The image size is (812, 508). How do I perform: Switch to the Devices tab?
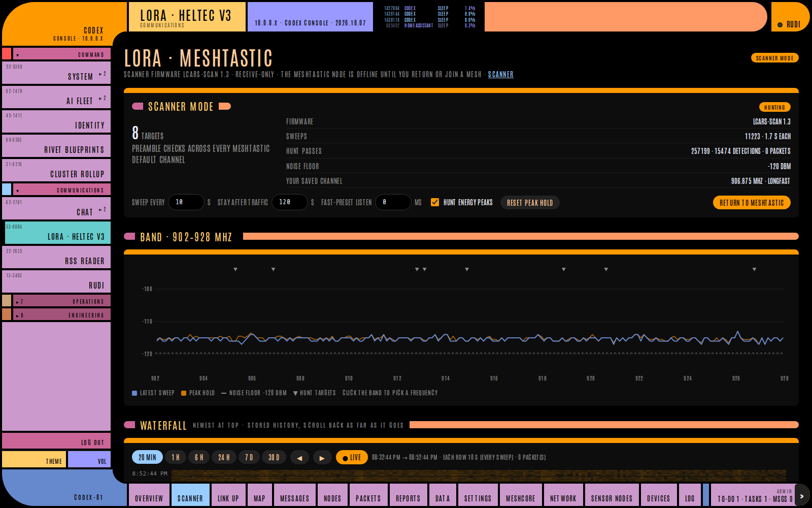(659, 495)
